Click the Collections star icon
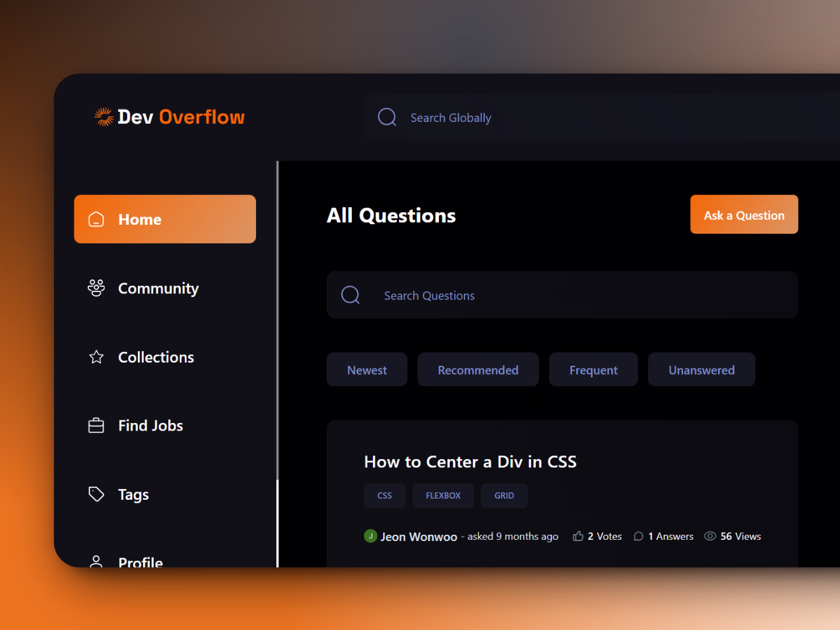840x630 pixels. (96, 357)
